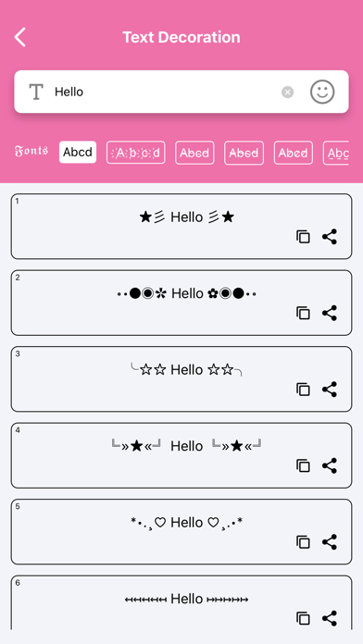Clear the Hello text input
Image resolution: width=363 pixels, height=644 pixels.
click(287, 92)
